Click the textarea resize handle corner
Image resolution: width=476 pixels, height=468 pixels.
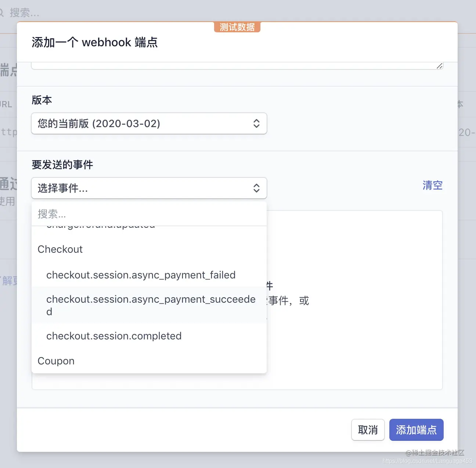point(439,65)
